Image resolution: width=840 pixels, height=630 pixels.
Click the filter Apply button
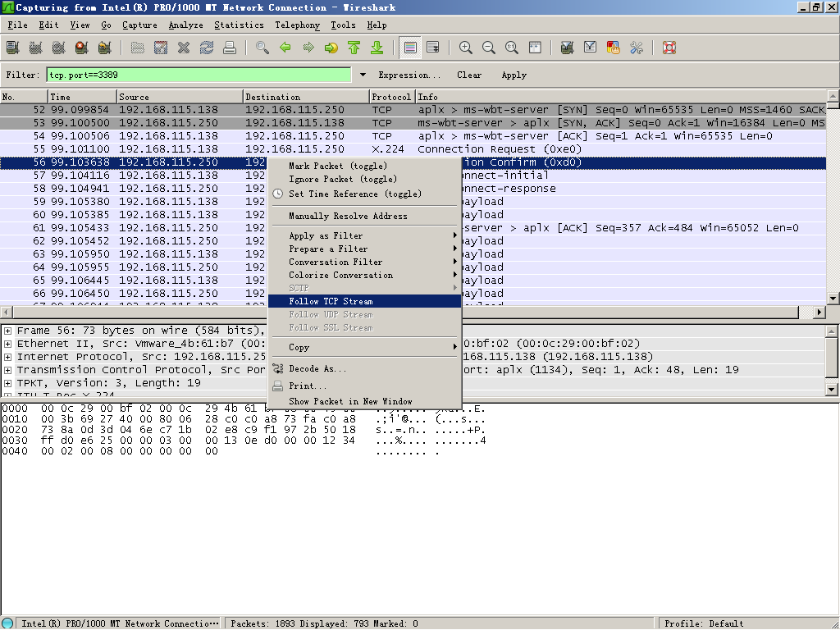[514, 75]
